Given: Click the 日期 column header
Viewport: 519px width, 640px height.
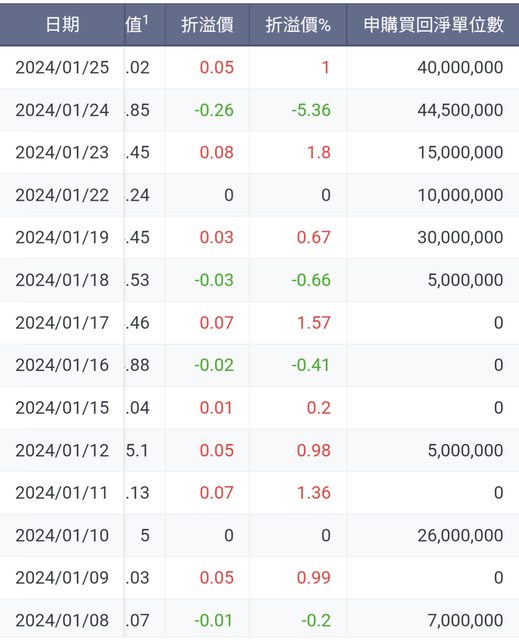Looking at the screenshot, I should (62, 25).
